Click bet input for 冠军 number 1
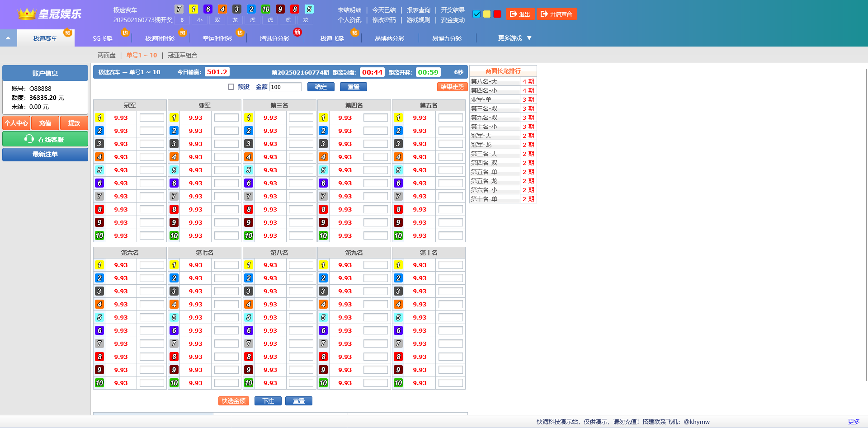Image resolution: width=868 pixels, height=428 pixels. [x=152, y=118]
